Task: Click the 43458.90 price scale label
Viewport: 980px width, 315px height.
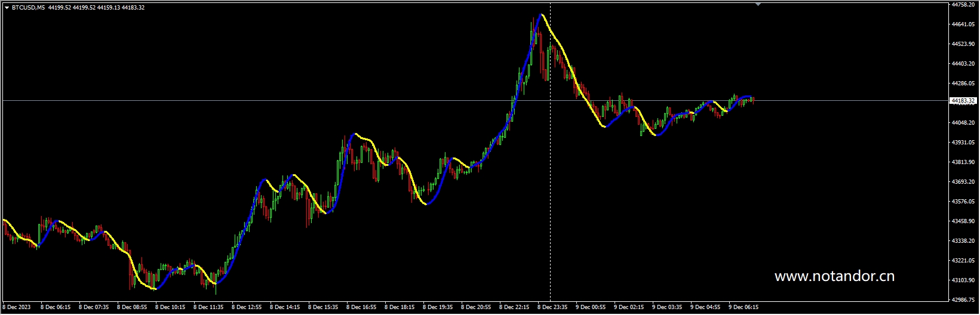Action: click(963, 221)
